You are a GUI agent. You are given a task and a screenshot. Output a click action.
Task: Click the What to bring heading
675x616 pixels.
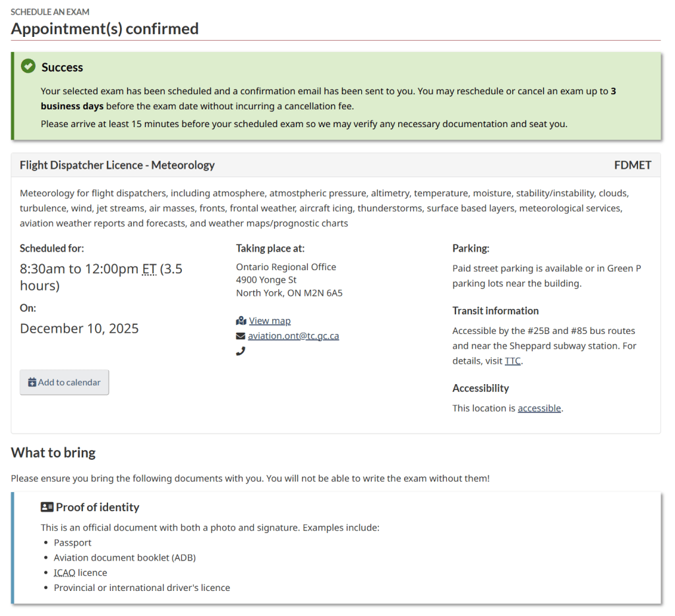coord(53,453)
